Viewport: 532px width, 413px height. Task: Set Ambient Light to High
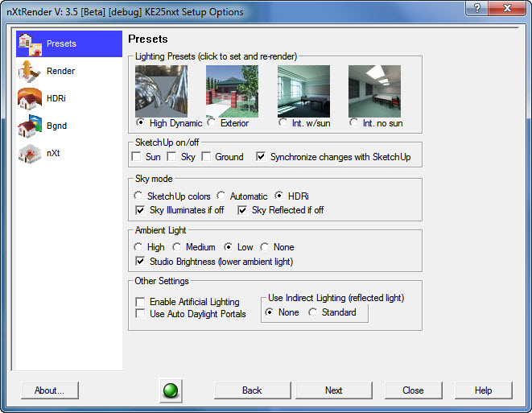click(x=138, y=247)
